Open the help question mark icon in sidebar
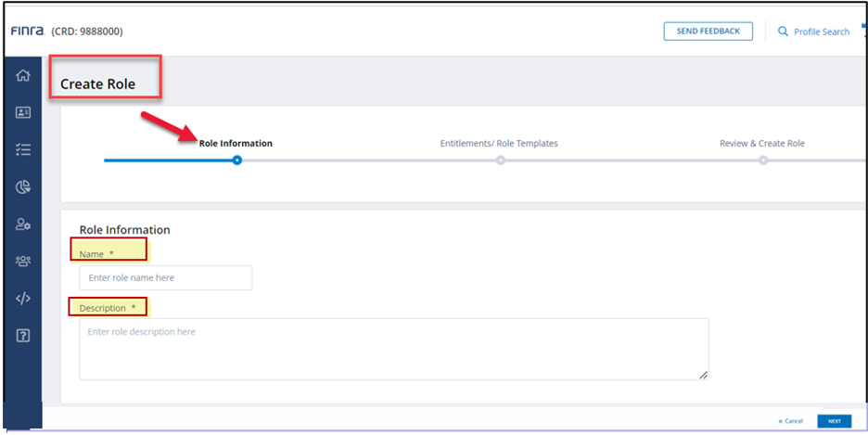This screenshot has width=868, height=435. click(x=23, y=335)
